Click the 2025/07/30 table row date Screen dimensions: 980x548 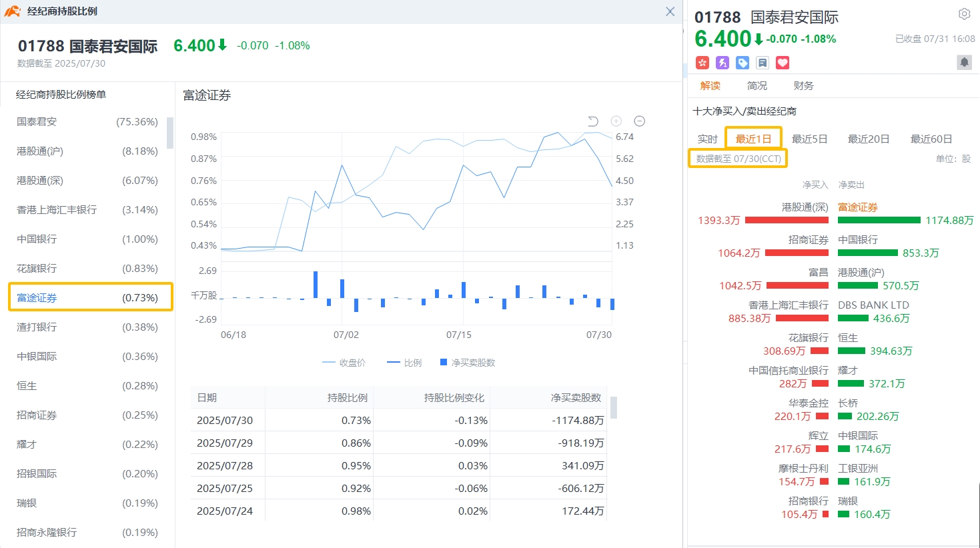coord(225,421)
